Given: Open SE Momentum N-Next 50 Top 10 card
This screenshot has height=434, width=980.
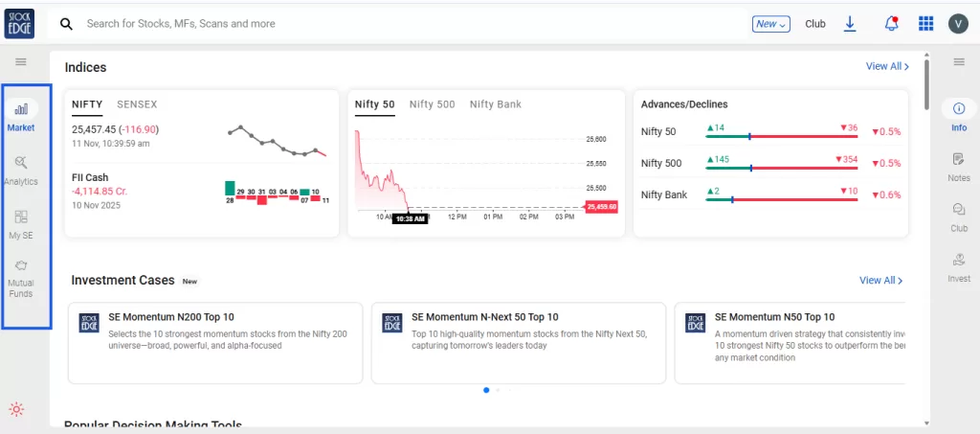Looking at the screenshot, I should pyautogui.click(x=518, y=343).
